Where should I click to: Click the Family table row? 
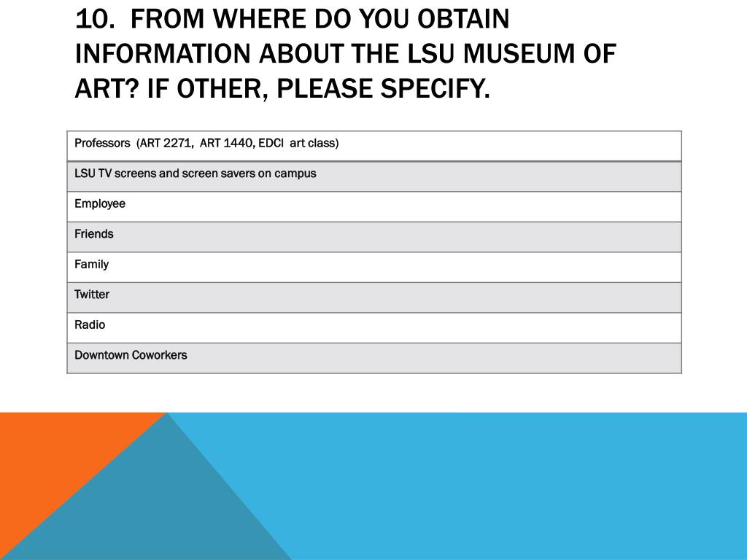click(374, 267)
